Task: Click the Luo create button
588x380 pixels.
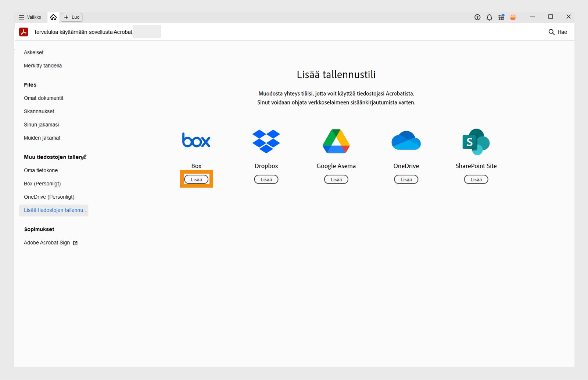Action: [72, 17]
